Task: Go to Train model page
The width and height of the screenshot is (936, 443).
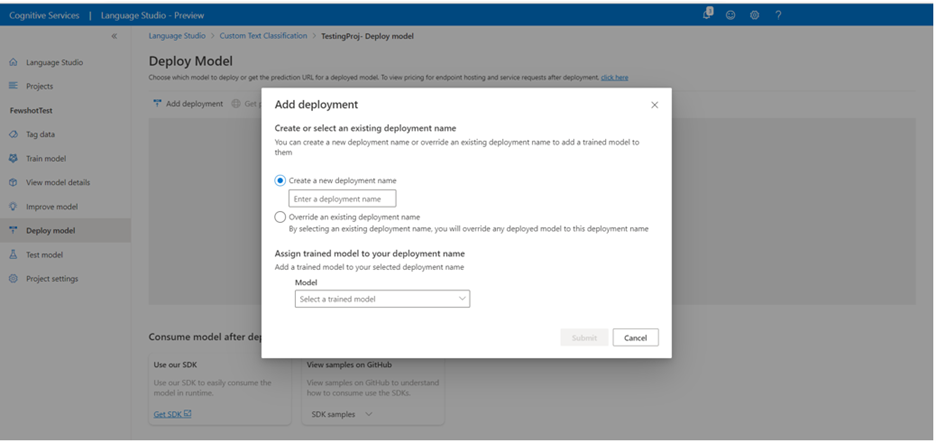Action: [46, 158]
